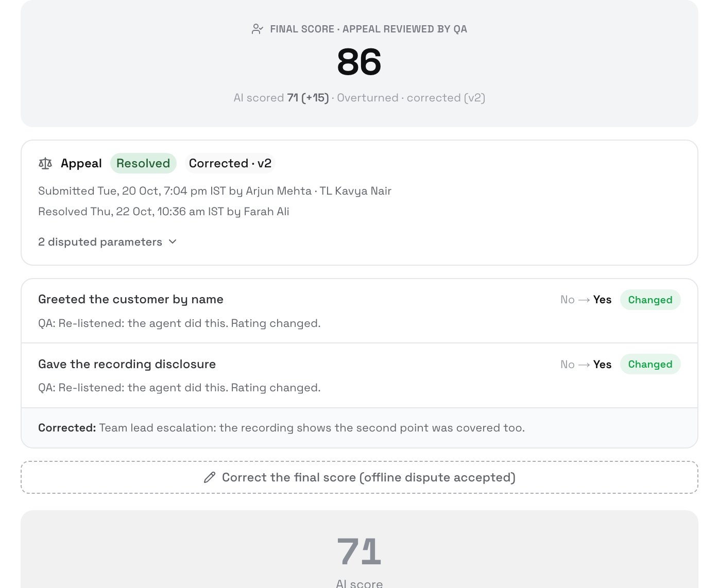Click the FINAL SCORE · APPEAL REVIEWED BY QA heading

tap(369, 29)
